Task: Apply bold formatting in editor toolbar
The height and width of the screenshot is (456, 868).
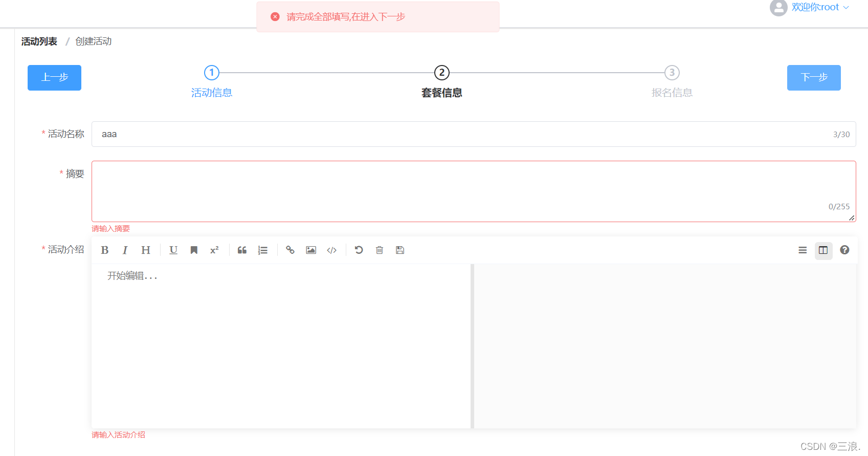Action: (x=105, y=250)
